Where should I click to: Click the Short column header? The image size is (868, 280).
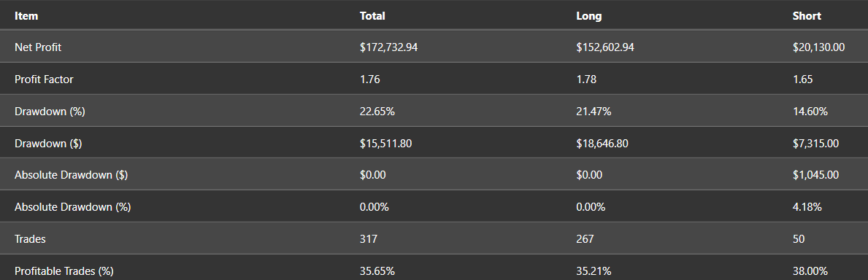[807, 16]
